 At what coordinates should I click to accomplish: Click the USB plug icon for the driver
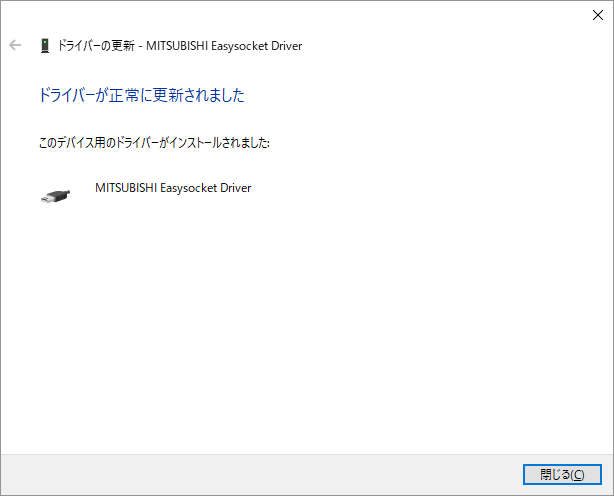pyautogui.click(x=56, y=196)
